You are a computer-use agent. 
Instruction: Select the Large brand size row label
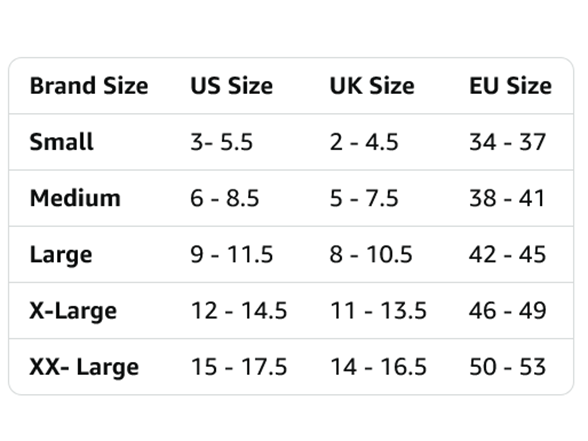point(61,255)
